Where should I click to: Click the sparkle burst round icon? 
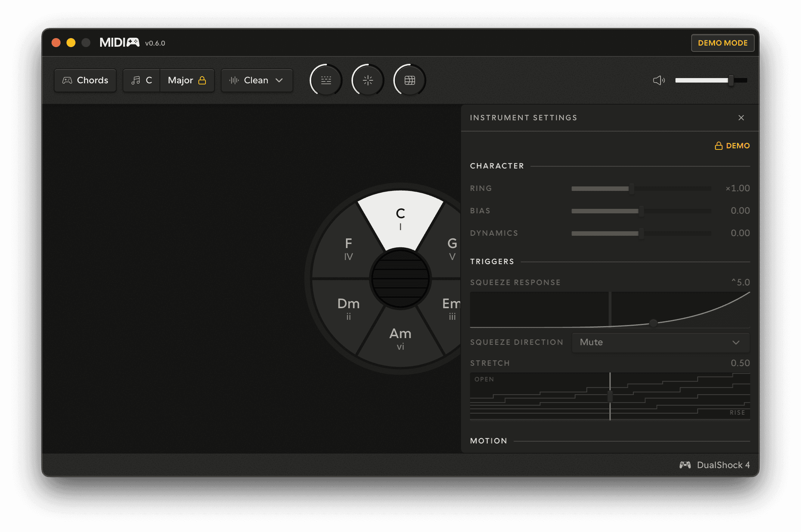click(x=368, y=80)
